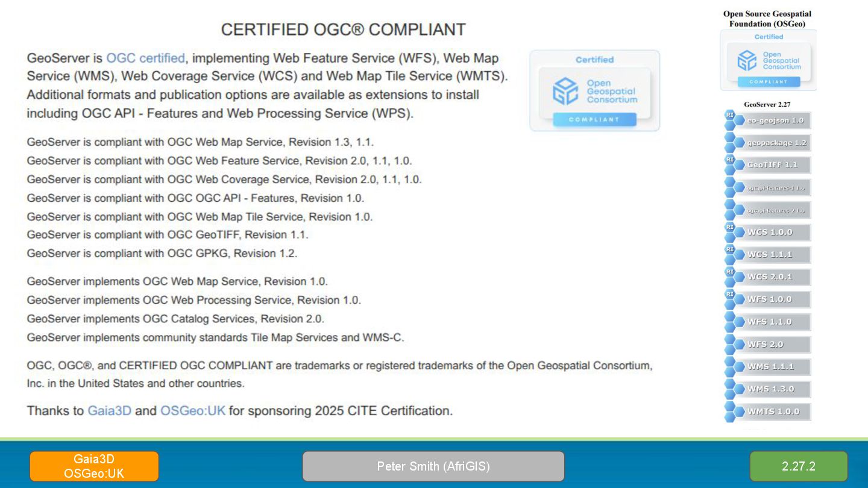
Task: Select the WMS 1.1.1 badge
Action: click(x=767, y=367)
